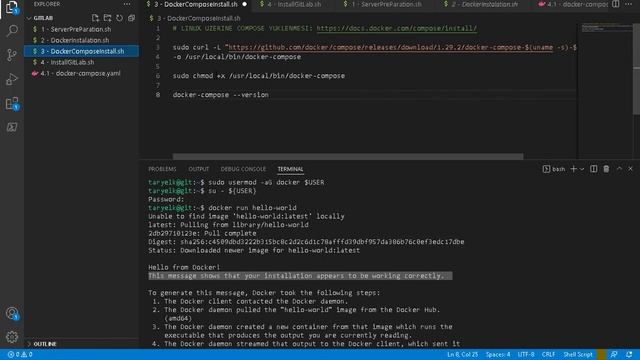Open the Problems panel tab
640x360 pixels.
point(162,169)
